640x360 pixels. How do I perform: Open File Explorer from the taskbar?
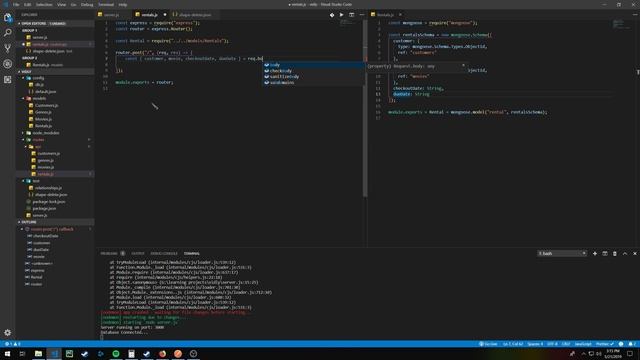click(38, 354)
